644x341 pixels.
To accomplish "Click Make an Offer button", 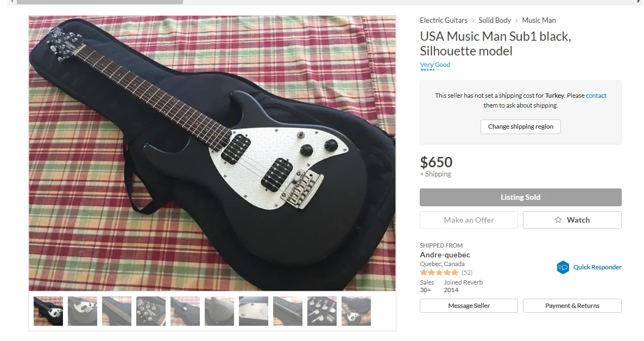I will click(469, 220).
